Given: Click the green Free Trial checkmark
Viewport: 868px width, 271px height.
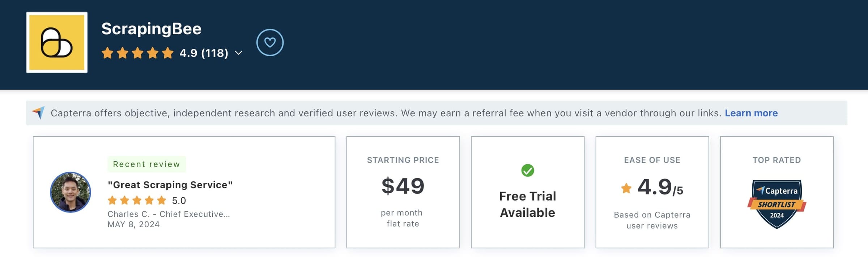Looking at the screenshot, I should [527, 170].
